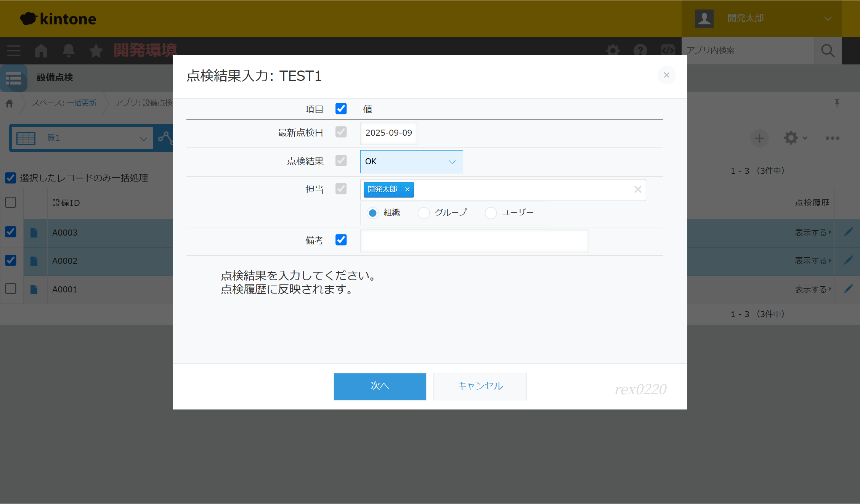
Task: Open the hamburger menu icon
Action: pyautogui.click(x=14, y=50)
